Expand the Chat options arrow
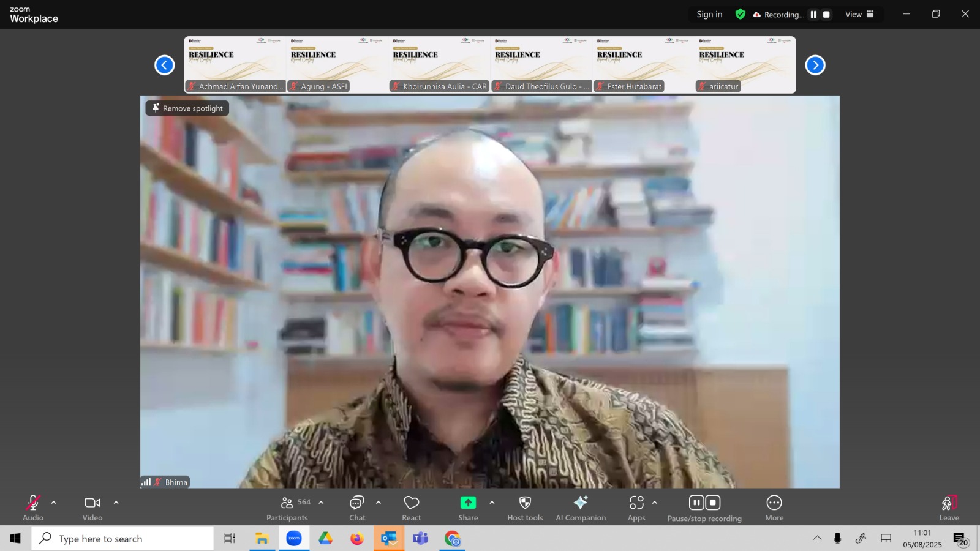Screen dimensions: 980x551 click(378, 503)
